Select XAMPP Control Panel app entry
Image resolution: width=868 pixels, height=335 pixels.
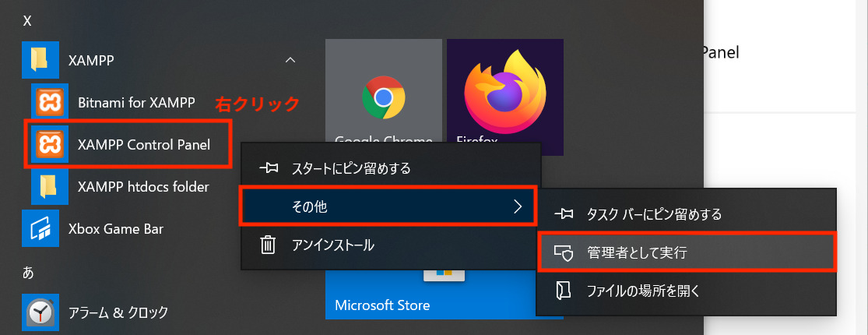[127, 145]
